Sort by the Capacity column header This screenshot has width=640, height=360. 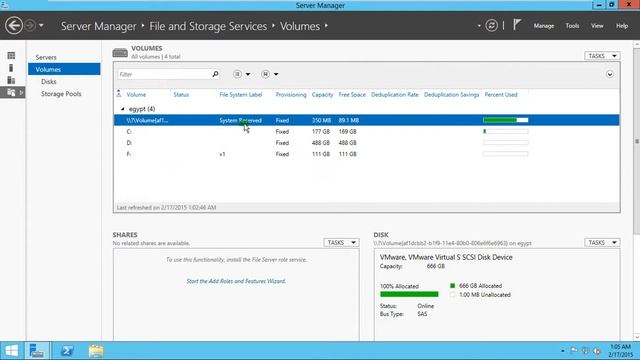click(322, 95)
